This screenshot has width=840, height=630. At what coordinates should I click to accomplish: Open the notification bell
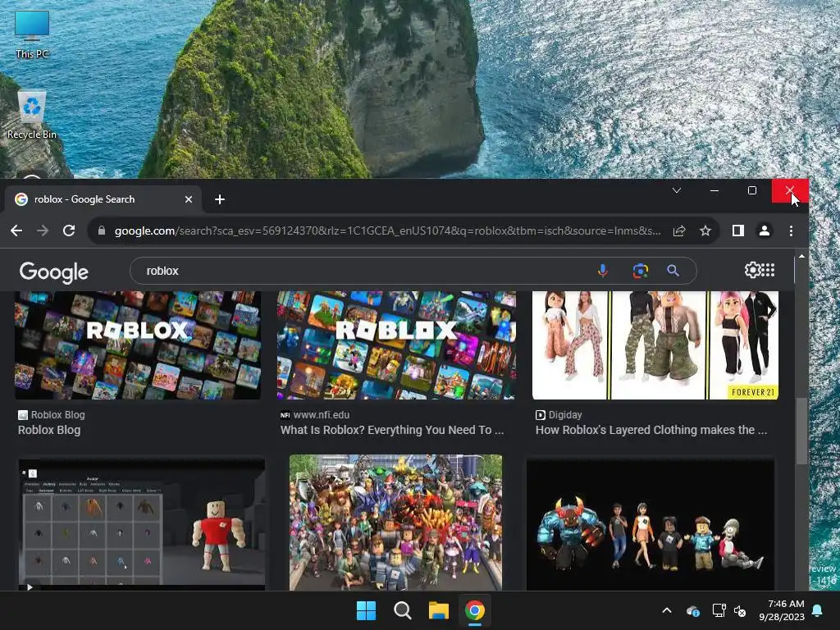[x=818, y=610]
